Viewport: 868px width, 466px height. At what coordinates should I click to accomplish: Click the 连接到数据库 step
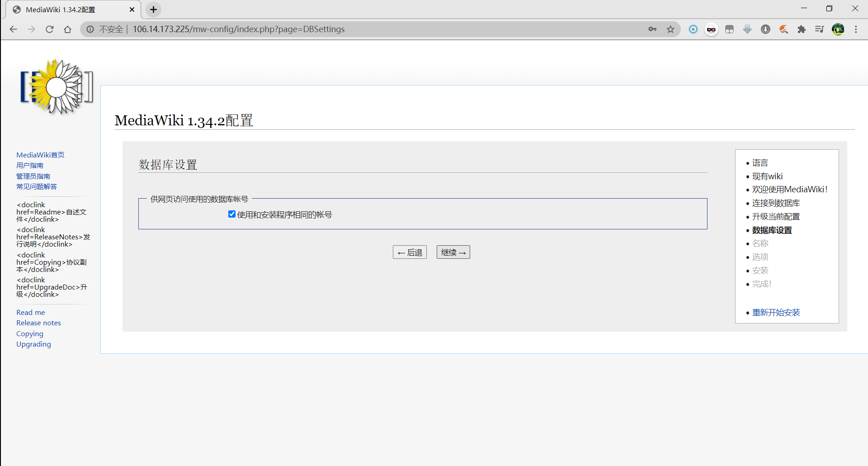pos(776,203)
